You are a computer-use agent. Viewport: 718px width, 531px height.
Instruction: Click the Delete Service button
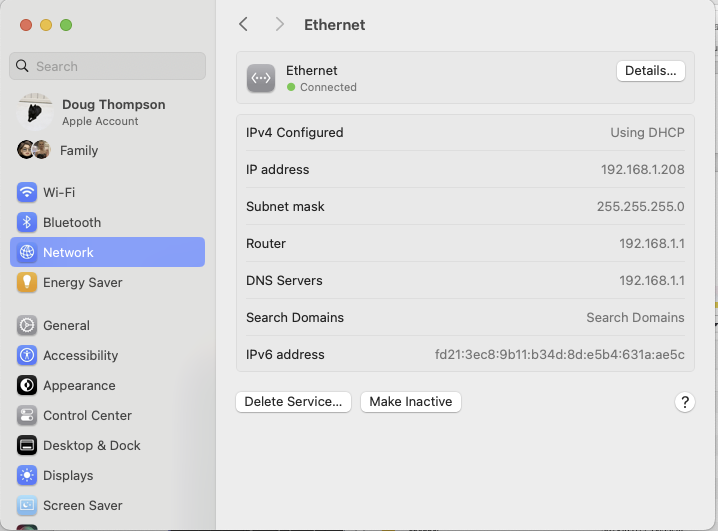pos(293,402)
